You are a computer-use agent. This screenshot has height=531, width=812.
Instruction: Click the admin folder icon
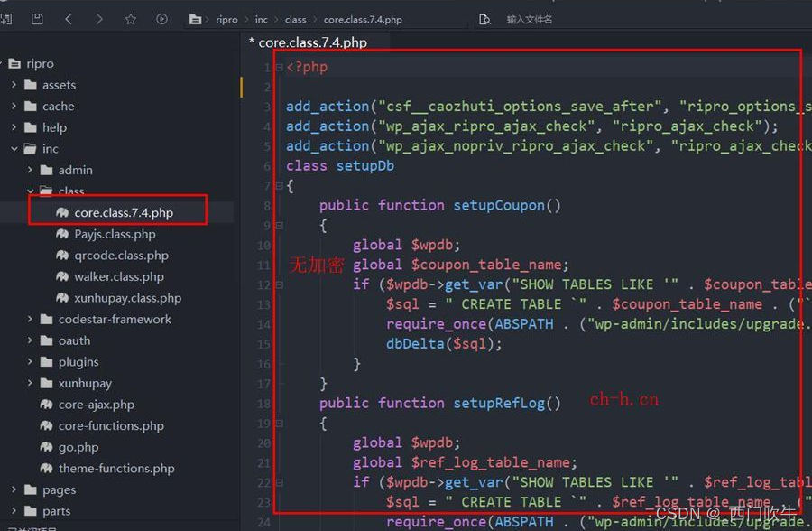[47, 170]
